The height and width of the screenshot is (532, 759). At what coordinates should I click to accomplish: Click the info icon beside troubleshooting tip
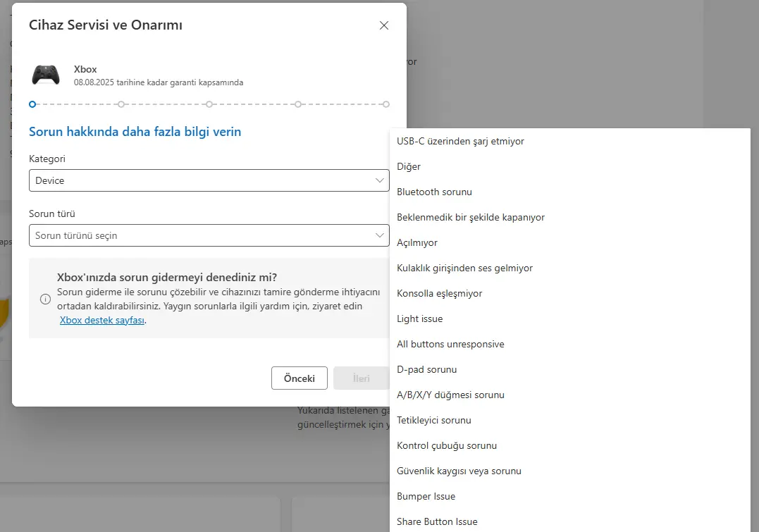[45, 299]
